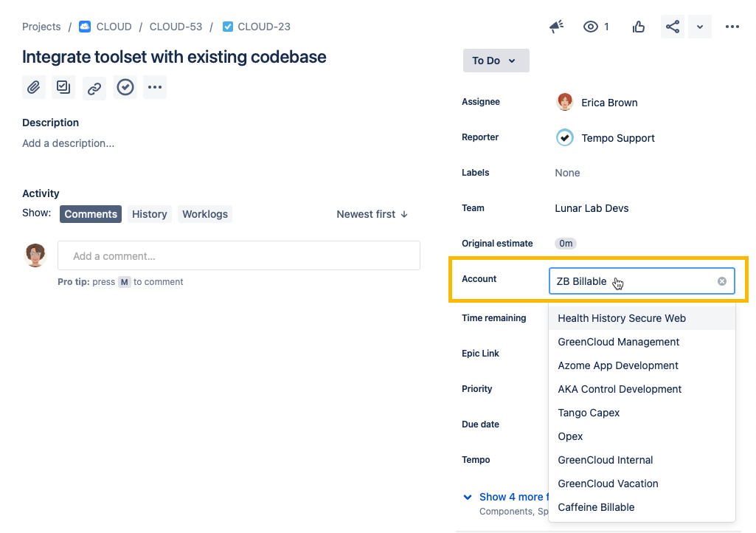Click the Account field input
The height and width of the screenshot is (533, 756).
(642, 281)
